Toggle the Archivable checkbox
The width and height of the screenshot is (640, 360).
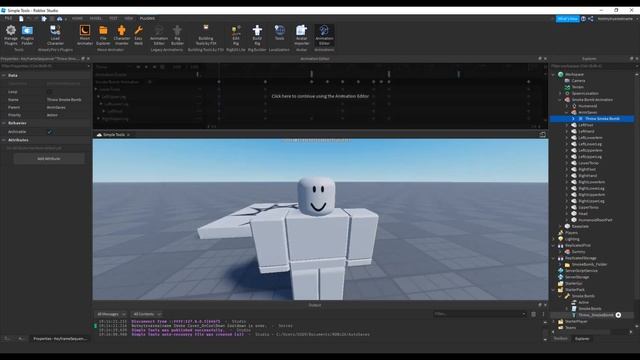tap(49, 132)
